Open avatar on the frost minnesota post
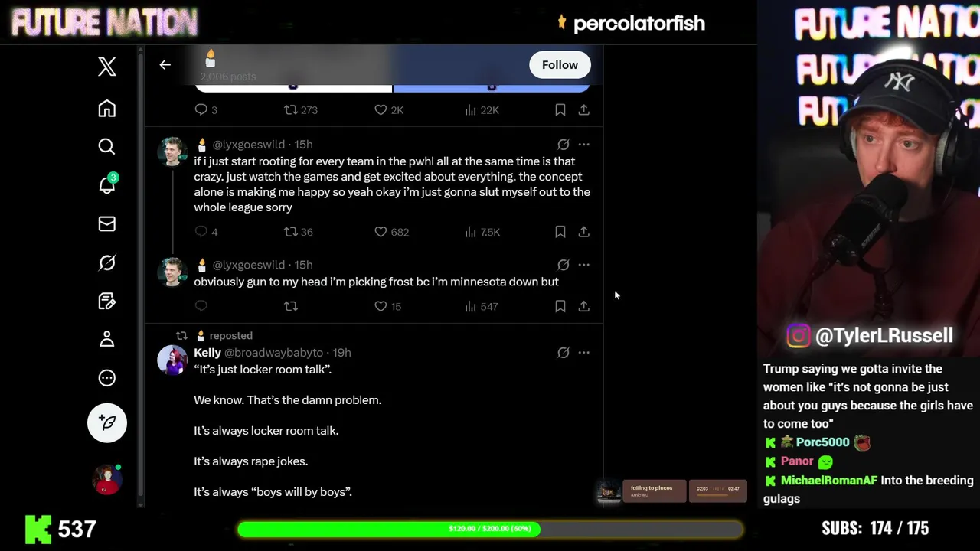This screenshot has width=980, height=551. (172, 272)
